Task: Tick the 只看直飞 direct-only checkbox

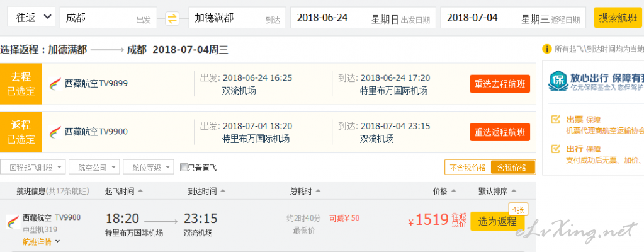Action: pos(184,168)
